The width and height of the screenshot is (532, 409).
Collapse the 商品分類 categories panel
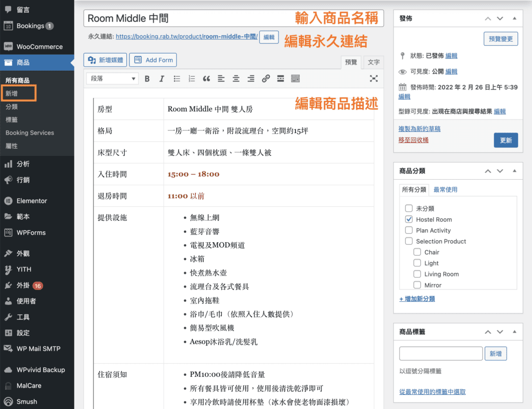515,170
